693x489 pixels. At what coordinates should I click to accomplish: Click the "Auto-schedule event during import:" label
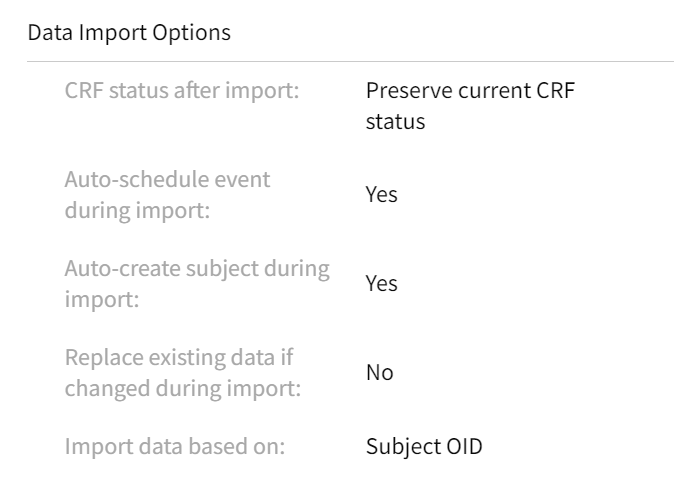point(166,195)
